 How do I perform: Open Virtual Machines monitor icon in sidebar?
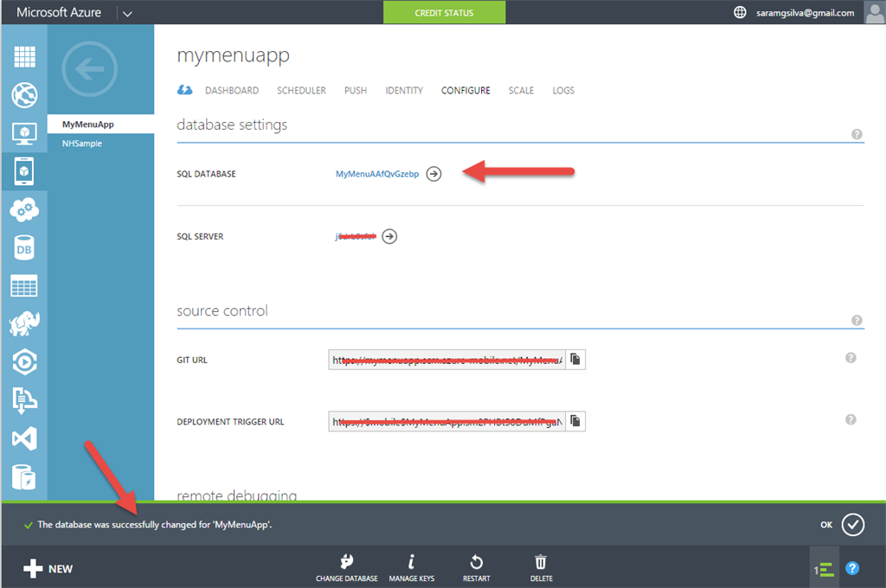[24, 133]
